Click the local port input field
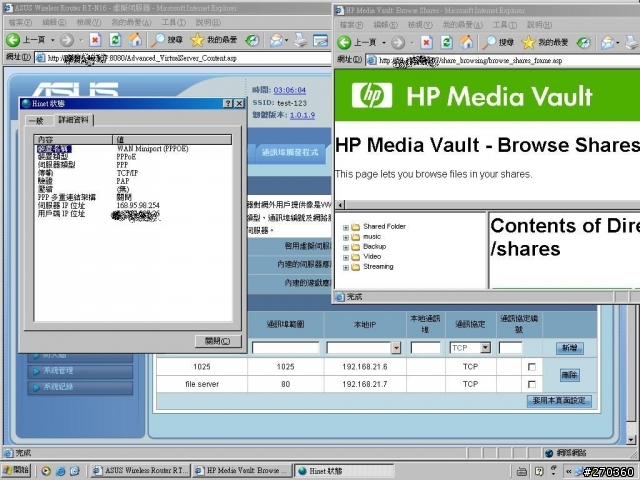The height and width of the screenshot is (480, 640). pyautogui.click(x=425, y=348)
